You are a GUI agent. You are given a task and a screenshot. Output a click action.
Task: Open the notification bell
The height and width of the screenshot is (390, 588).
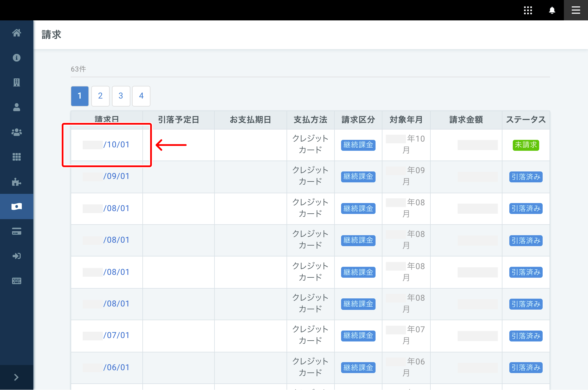(552, 10)
